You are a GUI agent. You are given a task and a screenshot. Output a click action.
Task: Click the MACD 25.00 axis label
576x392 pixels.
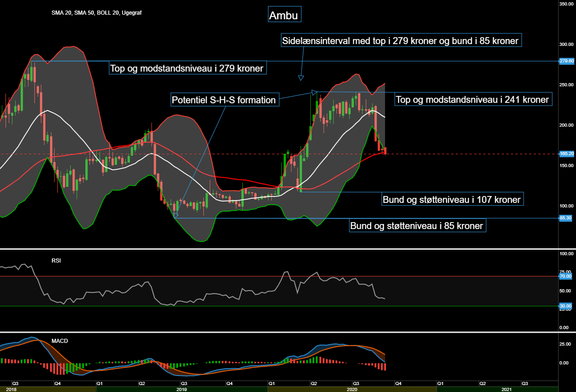(x=565, y=344)
